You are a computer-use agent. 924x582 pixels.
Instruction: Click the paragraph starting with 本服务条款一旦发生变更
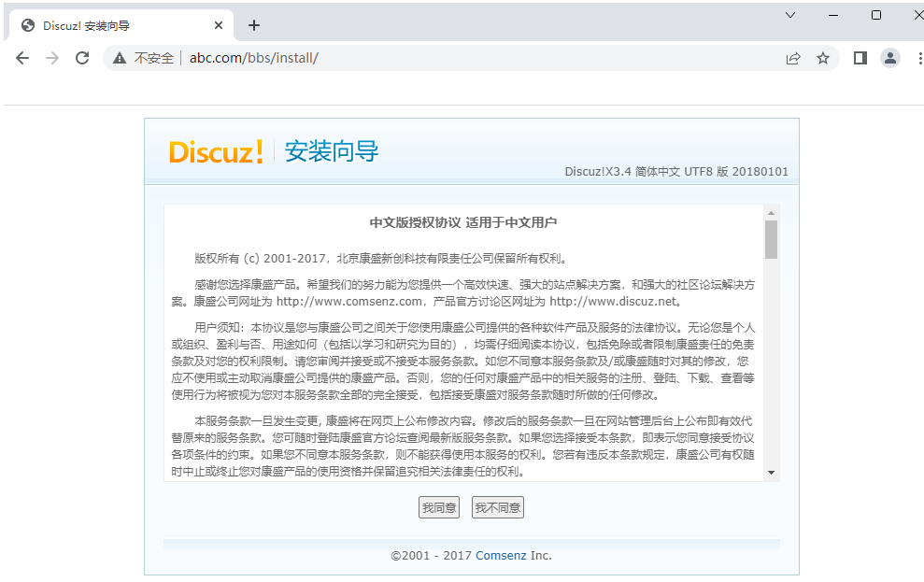[463, 447]
